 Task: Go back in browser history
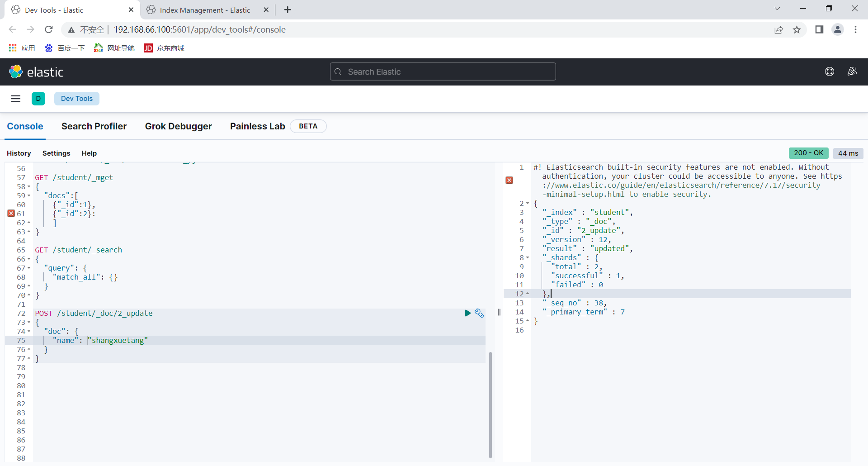(13, 29)
